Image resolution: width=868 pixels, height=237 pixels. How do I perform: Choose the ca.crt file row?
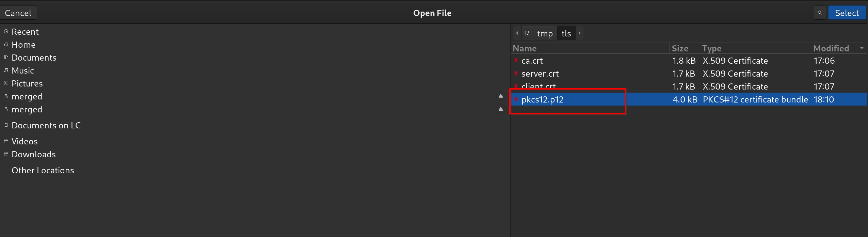pyautogui.click(x=532, y=61)
